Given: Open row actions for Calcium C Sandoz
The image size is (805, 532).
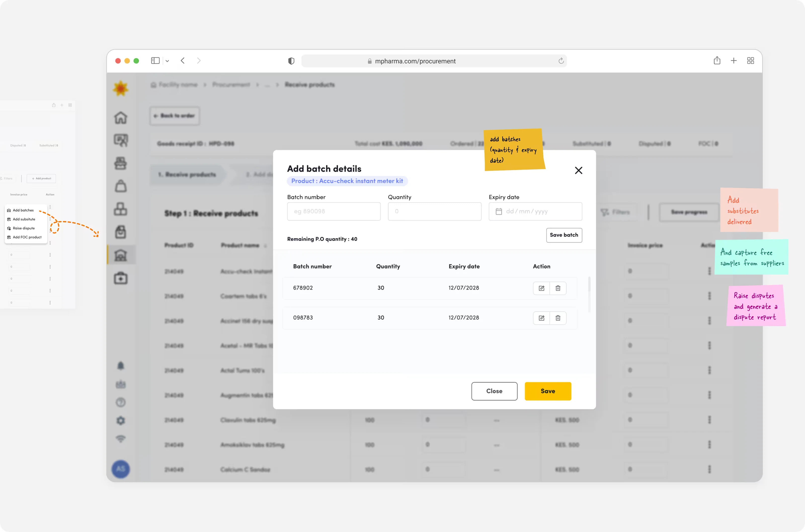Looking at the screenshot, I should (x=709, y=469).
